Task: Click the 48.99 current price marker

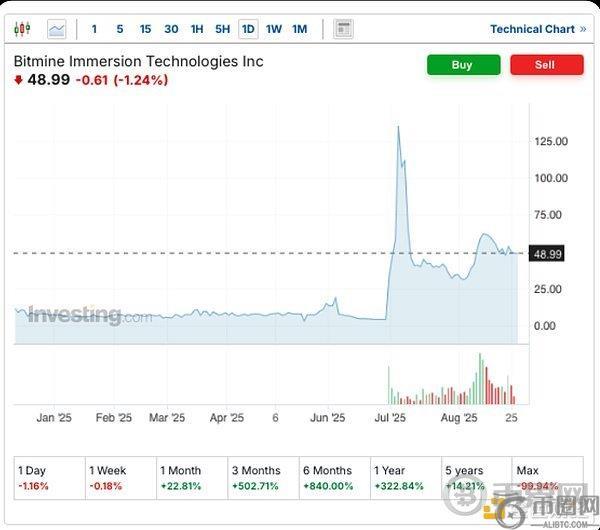Action: pos(547,254)
